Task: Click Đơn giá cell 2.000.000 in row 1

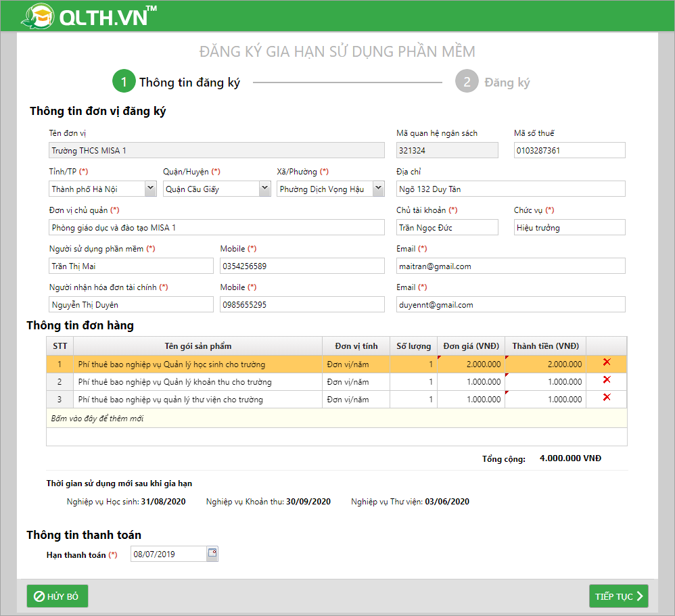Action: 471,364
